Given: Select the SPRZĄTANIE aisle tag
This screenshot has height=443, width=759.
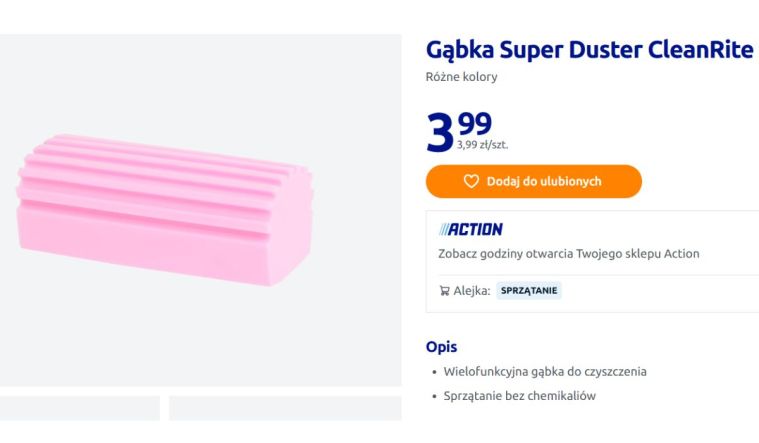Looking at the screenshot, I should pos(529,291).
